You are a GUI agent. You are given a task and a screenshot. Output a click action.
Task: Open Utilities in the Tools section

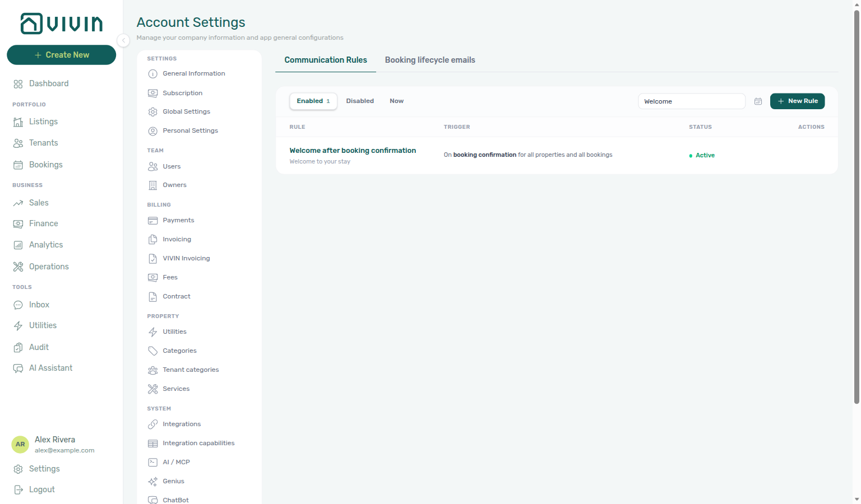[x=43, y=325]
